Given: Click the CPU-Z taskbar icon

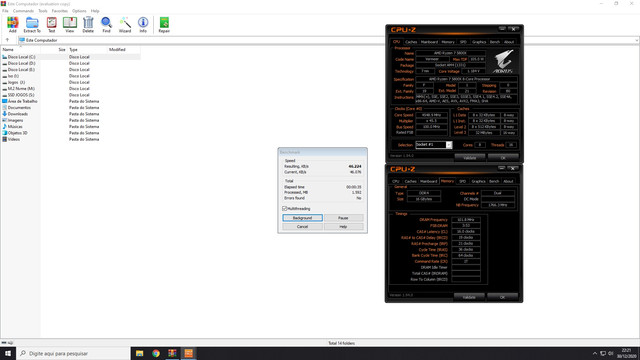Looking at the screenshot, I should pyautogui.click(x=189, y=353).
